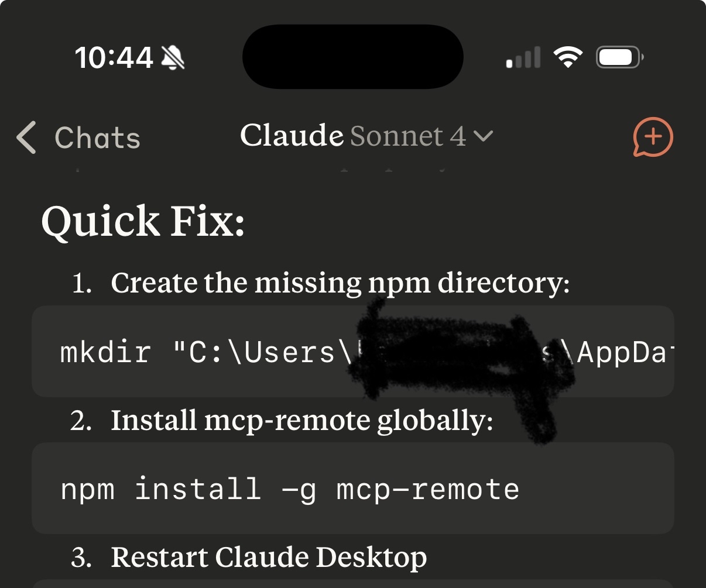Tap the battery icon in the status bar
The width and height of the screenshot is (706, 588).
(x=619, y=57)
